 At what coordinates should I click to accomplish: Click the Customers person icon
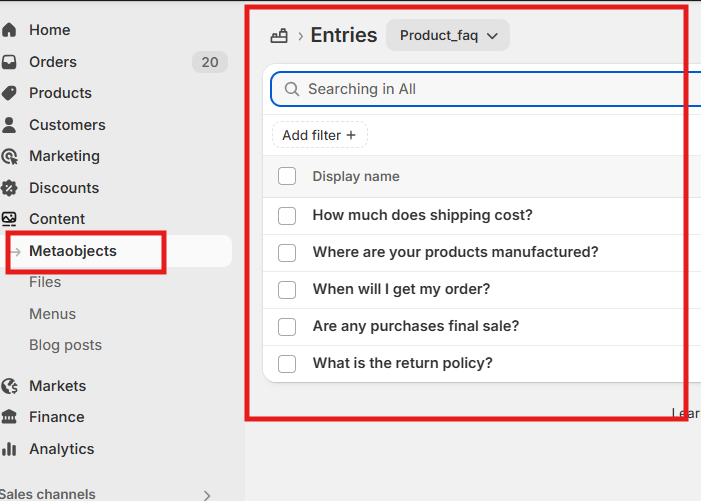(9, 125)
